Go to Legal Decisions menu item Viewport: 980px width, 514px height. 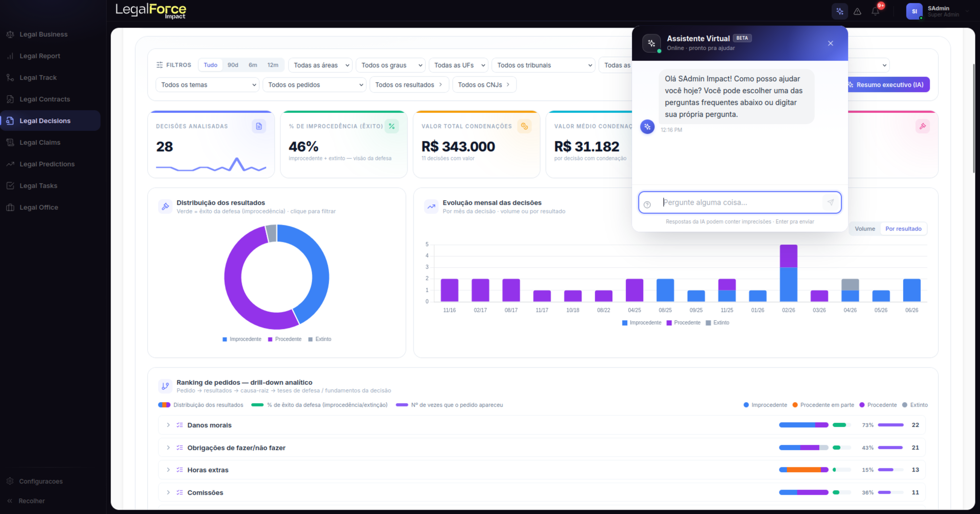[51, 121]
